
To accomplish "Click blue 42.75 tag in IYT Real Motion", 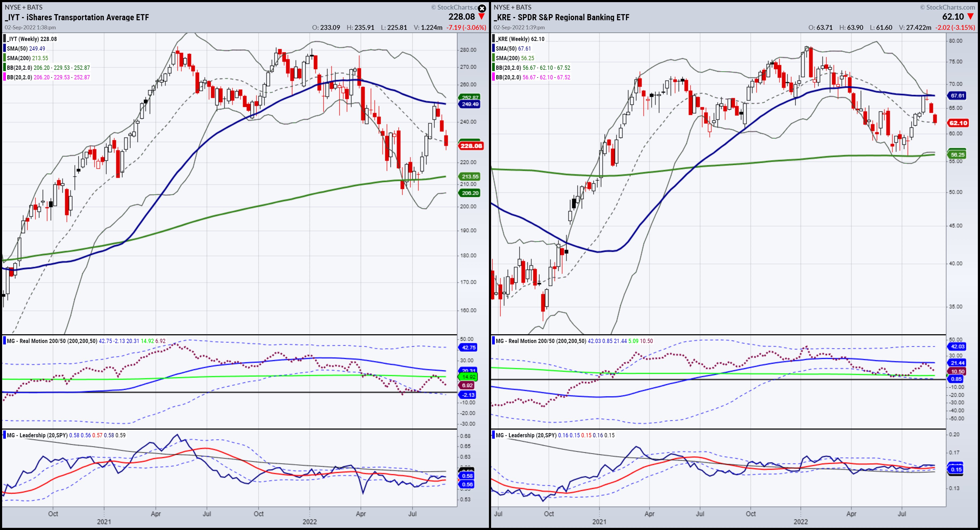I will [x=469, y=347].
